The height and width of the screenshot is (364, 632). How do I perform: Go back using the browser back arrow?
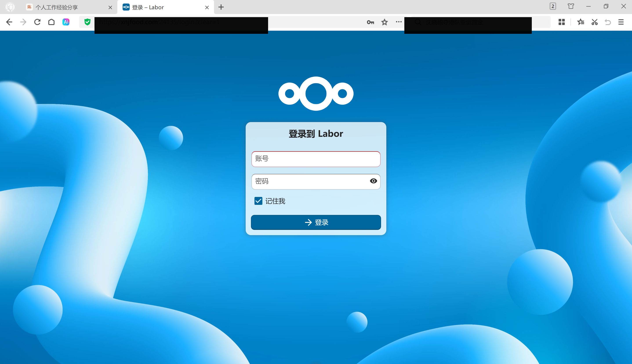[x=9, y=22]
